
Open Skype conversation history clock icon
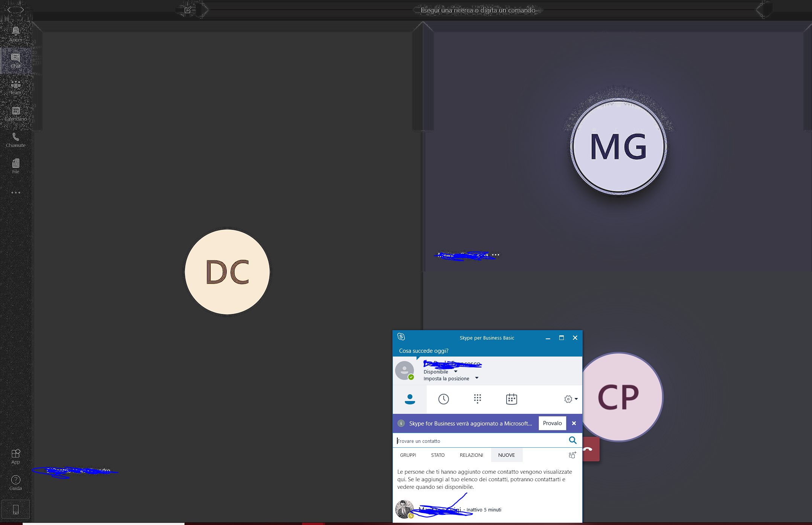coord(443,399)
